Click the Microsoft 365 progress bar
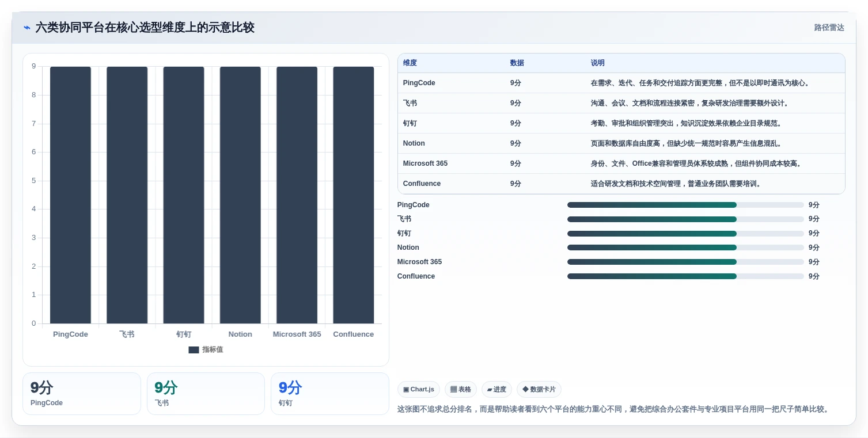 click(685, 262)
